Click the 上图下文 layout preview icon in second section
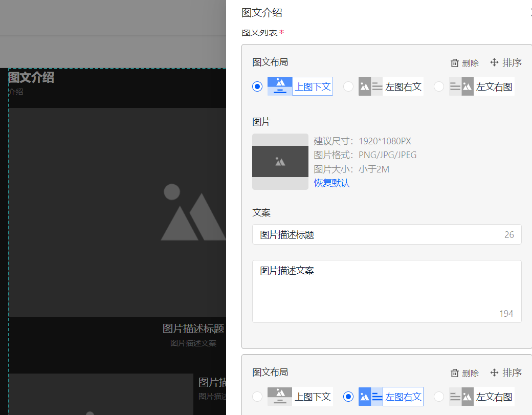Screen dimensions: 532x415 click(x=279, y=396)
